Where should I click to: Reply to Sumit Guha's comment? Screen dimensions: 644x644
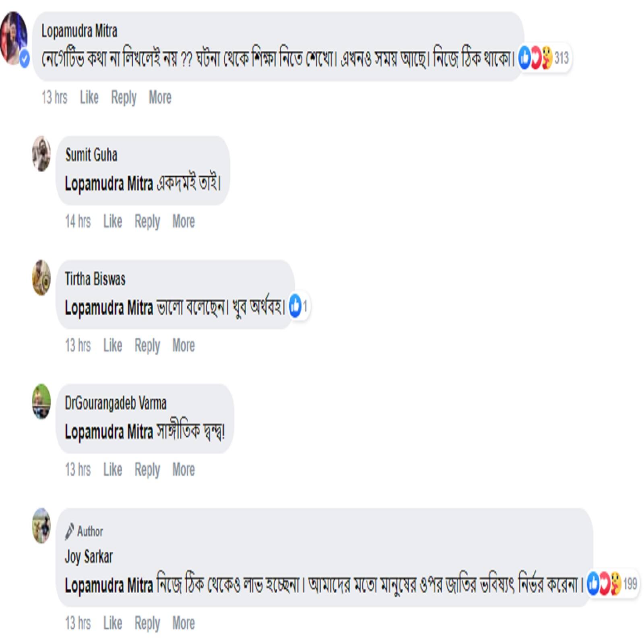(x=147, y=221)
